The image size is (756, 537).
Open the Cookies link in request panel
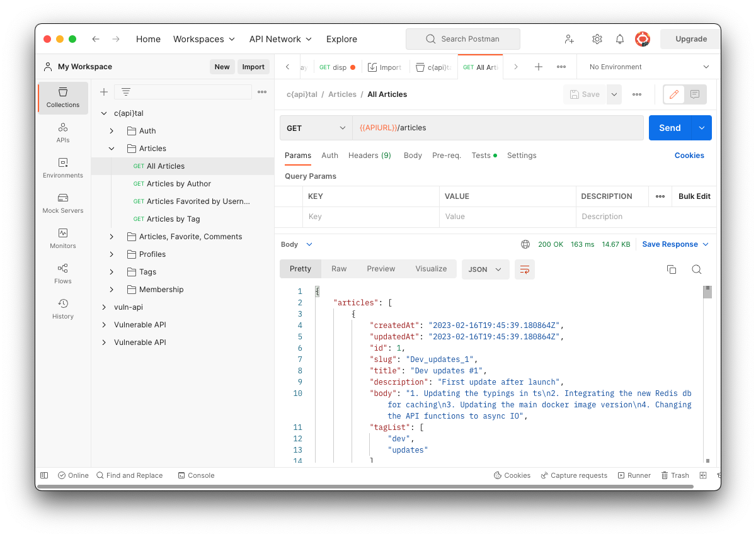(x=689, y=155)
